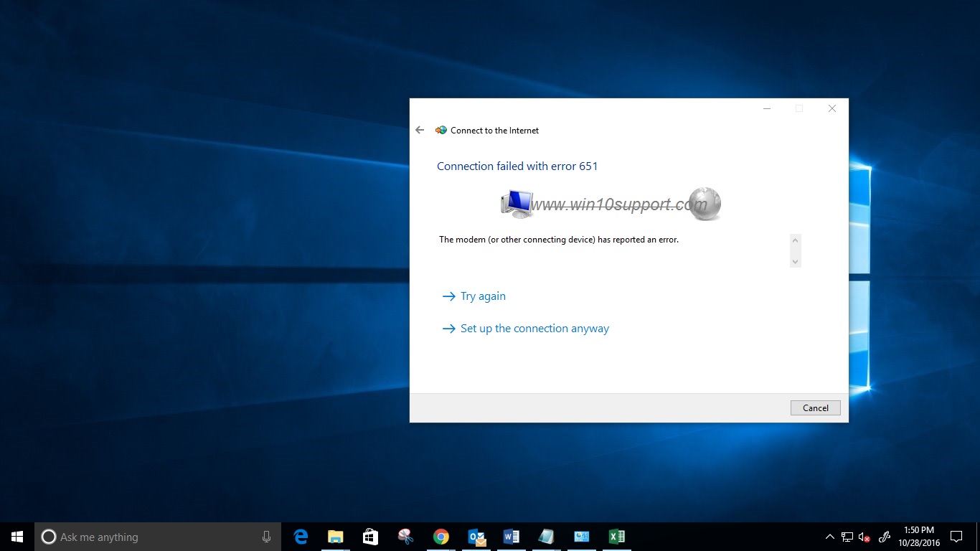Go back using the dialog's back arrow
The image size is (980, 551).
pyautogui.click(x=420, y=130)
